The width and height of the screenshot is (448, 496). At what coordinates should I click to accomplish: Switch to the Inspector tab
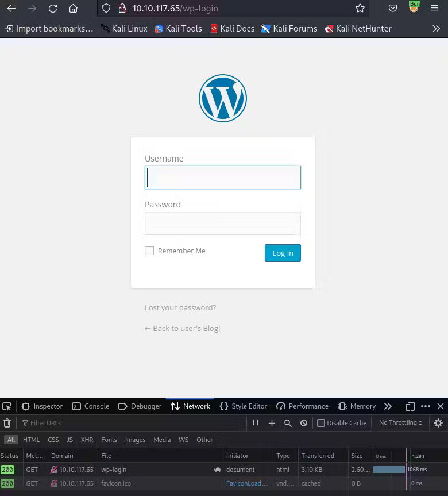pos(42,406)
